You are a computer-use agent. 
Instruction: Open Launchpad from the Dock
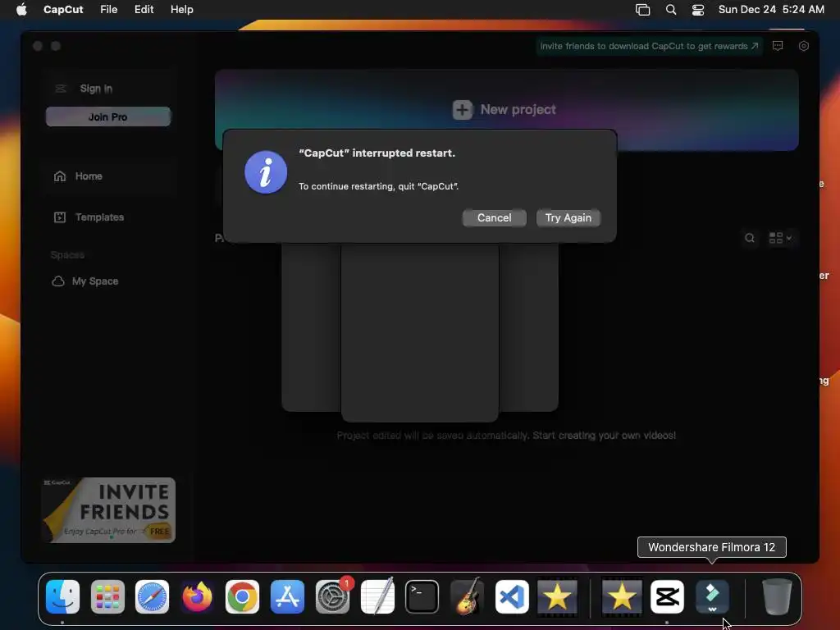[x=107, y=597]
